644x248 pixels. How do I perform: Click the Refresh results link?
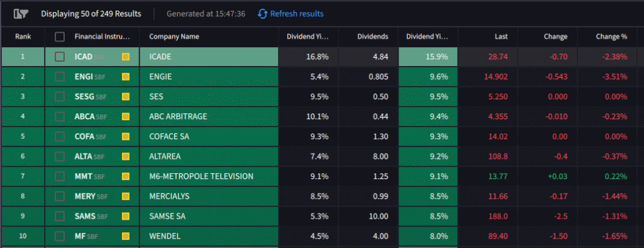click(x=297, y=14)
